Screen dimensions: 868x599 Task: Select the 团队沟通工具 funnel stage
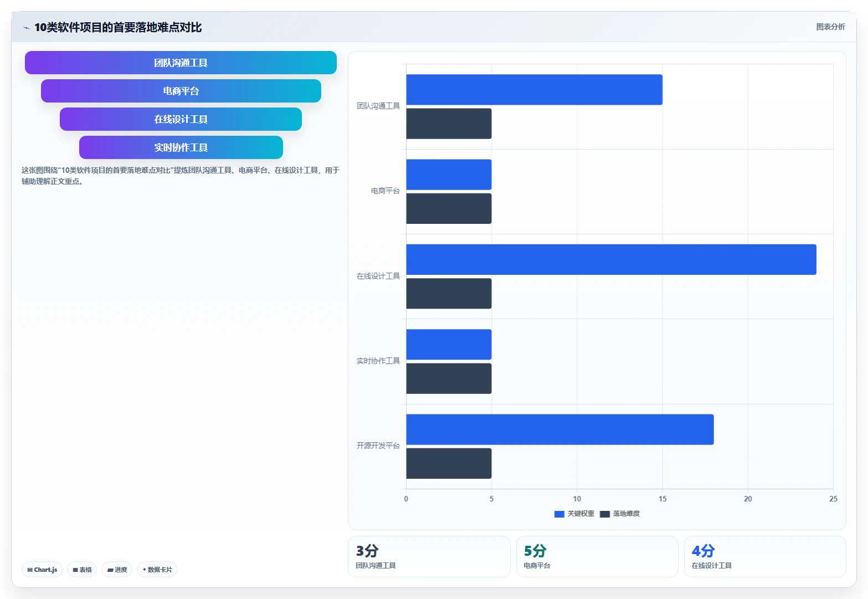[181, 63]
